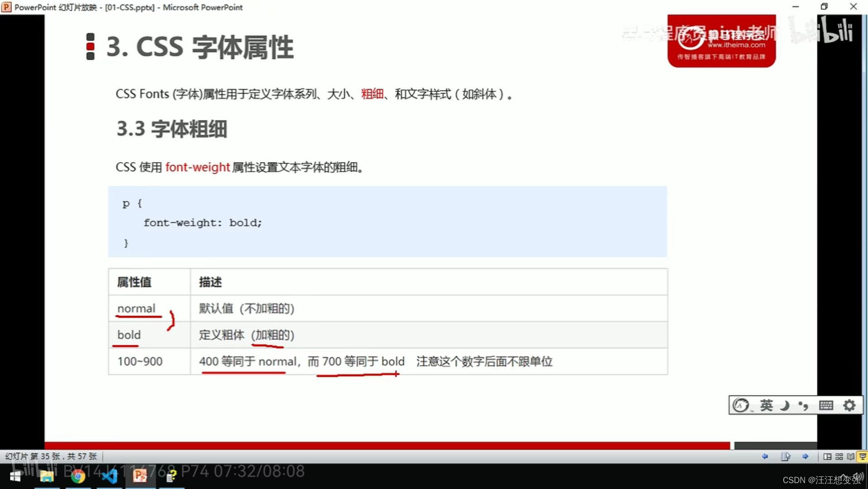Select the Slide Show view button
The height and width of the screenshot is (489, 868).
pos(862,456)
